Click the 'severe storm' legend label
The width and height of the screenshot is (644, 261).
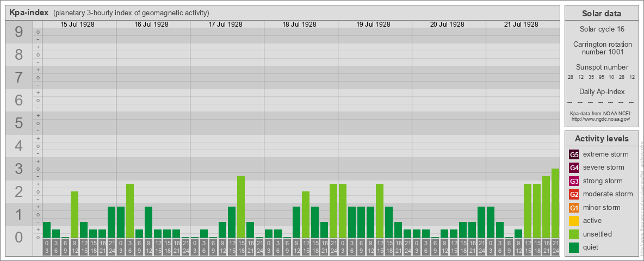pyautogui.click(x=603, y=167)
